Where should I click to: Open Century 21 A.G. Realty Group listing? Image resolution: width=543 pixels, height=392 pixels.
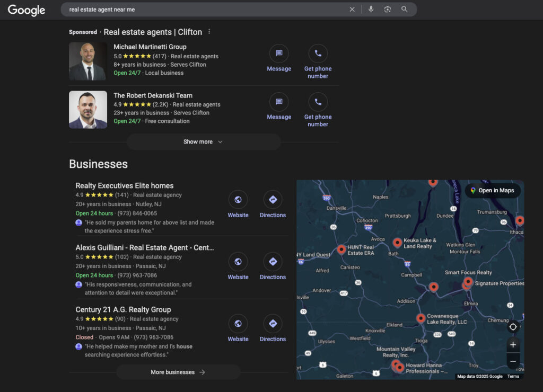coord(123,309)
